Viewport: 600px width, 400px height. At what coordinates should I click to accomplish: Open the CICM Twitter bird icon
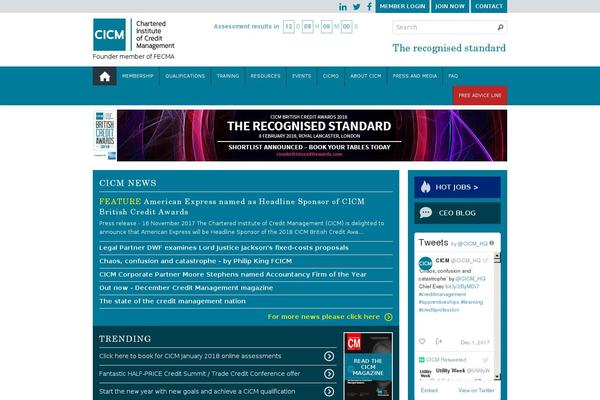(357, 7)
